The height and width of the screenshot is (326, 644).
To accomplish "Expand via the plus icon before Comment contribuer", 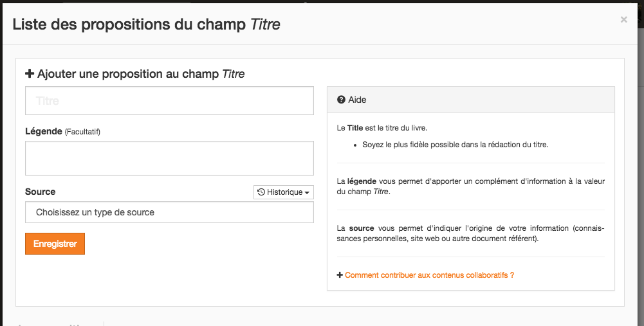I will 340,275.
